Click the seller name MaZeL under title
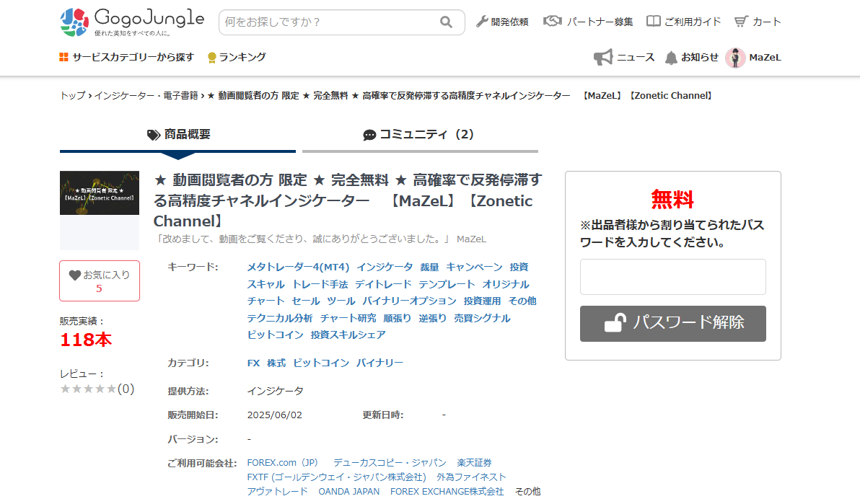Viewport: 860px width, 504px height. point(471,239)
